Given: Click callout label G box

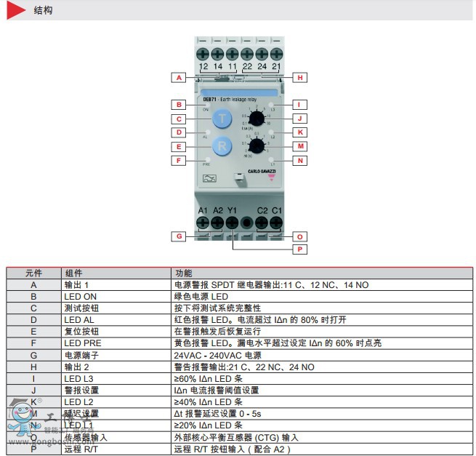Looking at the screenshot, I should coord(177,236).
